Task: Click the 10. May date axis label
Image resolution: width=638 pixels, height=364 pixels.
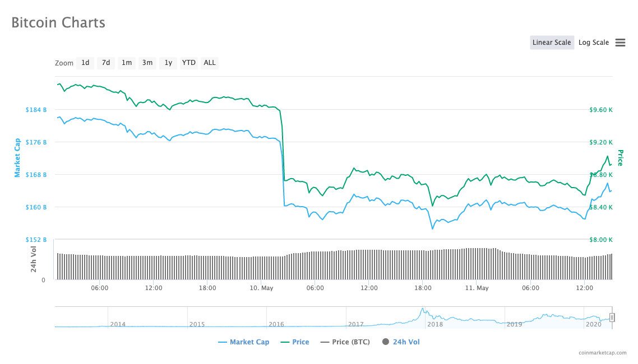Action: pos(261,288)
